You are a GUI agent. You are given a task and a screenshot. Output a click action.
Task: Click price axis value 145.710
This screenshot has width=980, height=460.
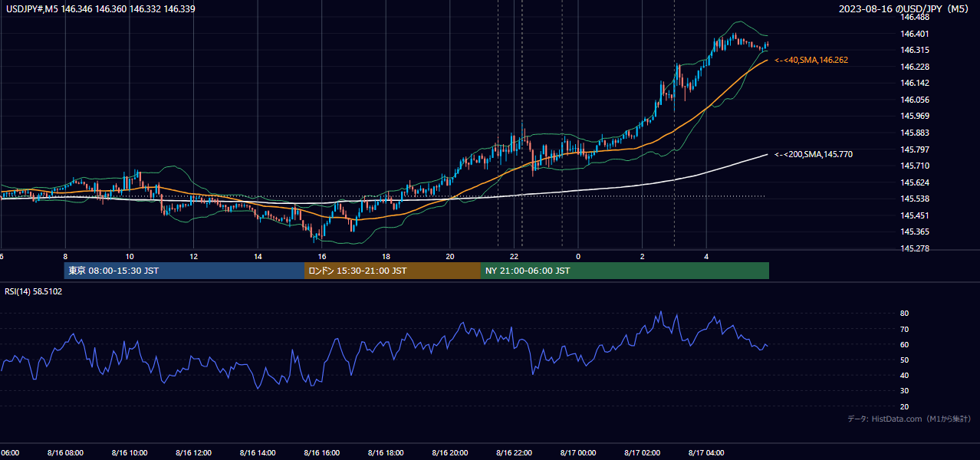[x=916, y=166]
